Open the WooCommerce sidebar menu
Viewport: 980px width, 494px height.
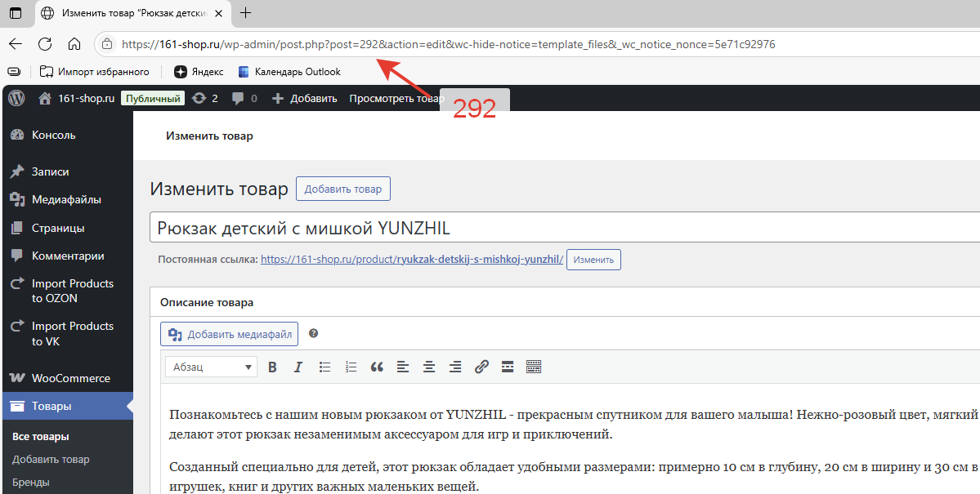click(70, 378)
